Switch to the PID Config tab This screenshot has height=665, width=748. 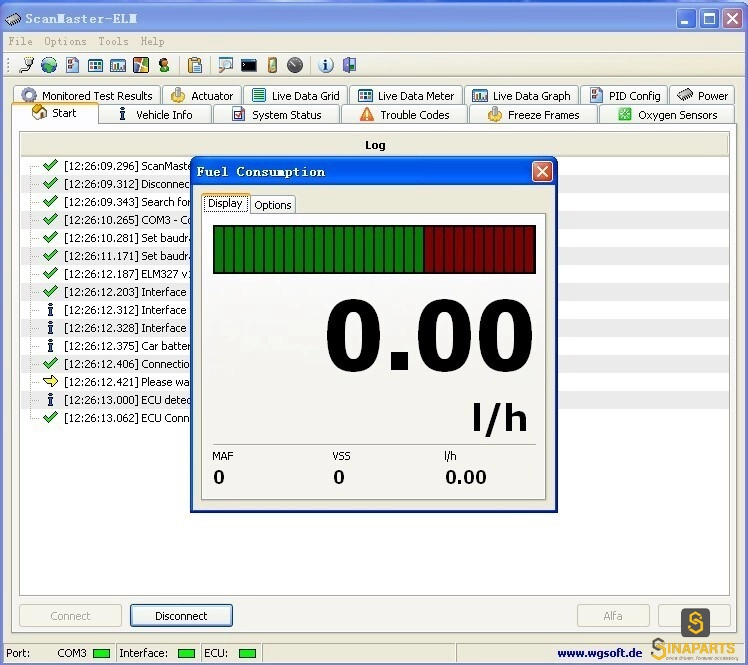click(625, 95)
